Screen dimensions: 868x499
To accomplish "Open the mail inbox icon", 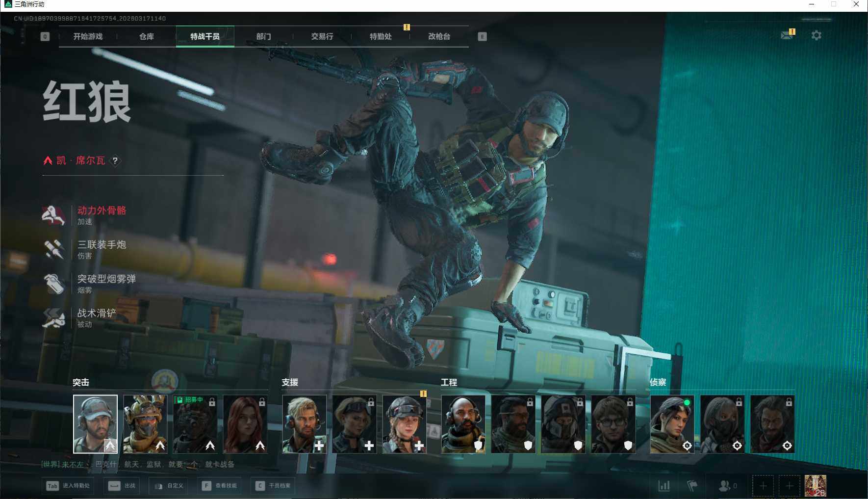I will (787, 35).
